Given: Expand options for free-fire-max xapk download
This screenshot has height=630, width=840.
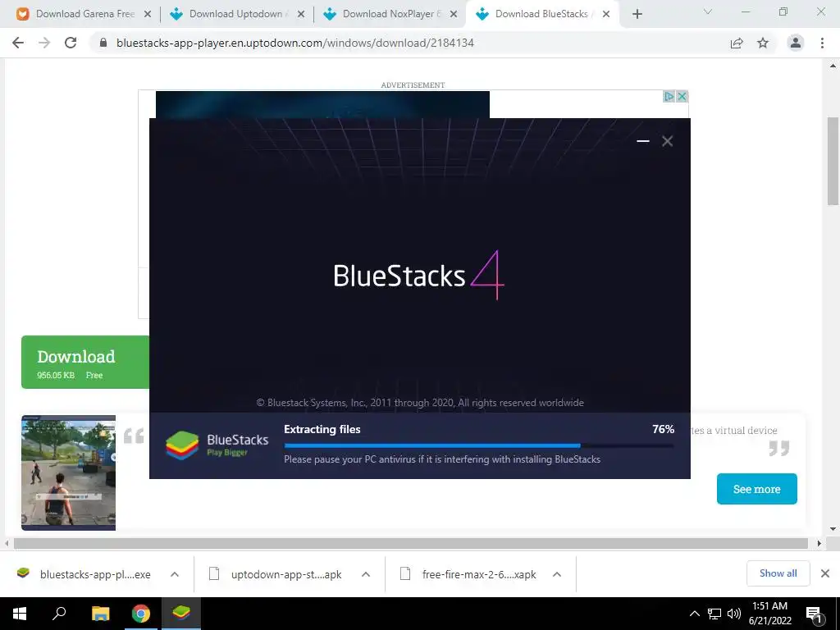Looking at the screenshot, I should click(557, 574).
